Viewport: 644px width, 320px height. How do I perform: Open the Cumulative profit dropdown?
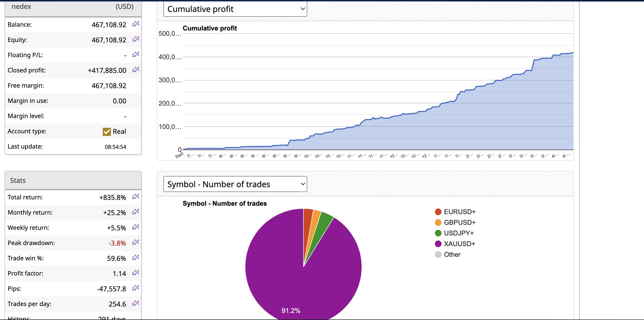[235, 9]
